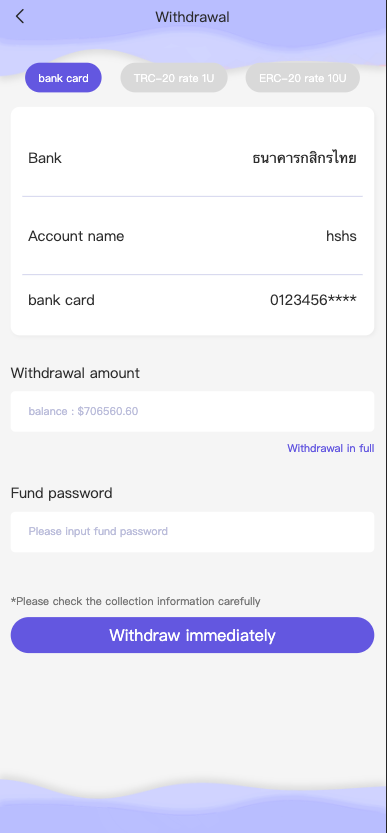Switch to TRC-20 rate 1U tab
Viewport: 387px width, 833px height.
point(174,78)
